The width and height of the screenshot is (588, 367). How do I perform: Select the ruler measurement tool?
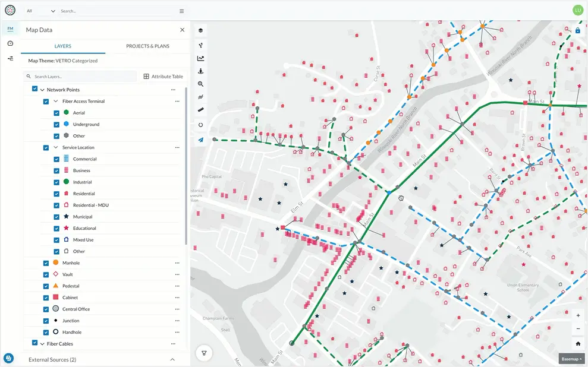(200, 110)
